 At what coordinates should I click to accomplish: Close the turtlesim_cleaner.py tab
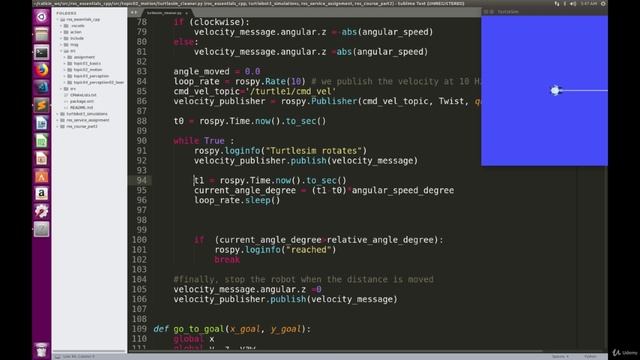click(x=187, y=13)
